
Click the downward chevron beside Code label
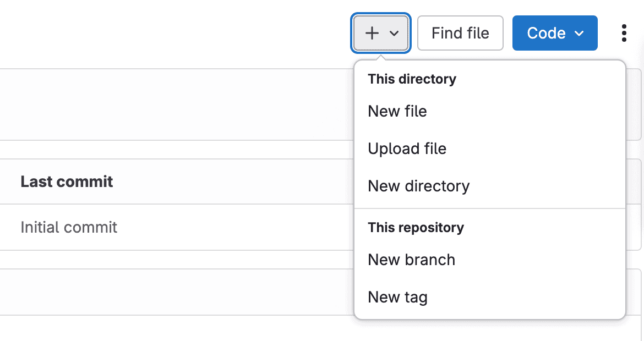point(578,33)
